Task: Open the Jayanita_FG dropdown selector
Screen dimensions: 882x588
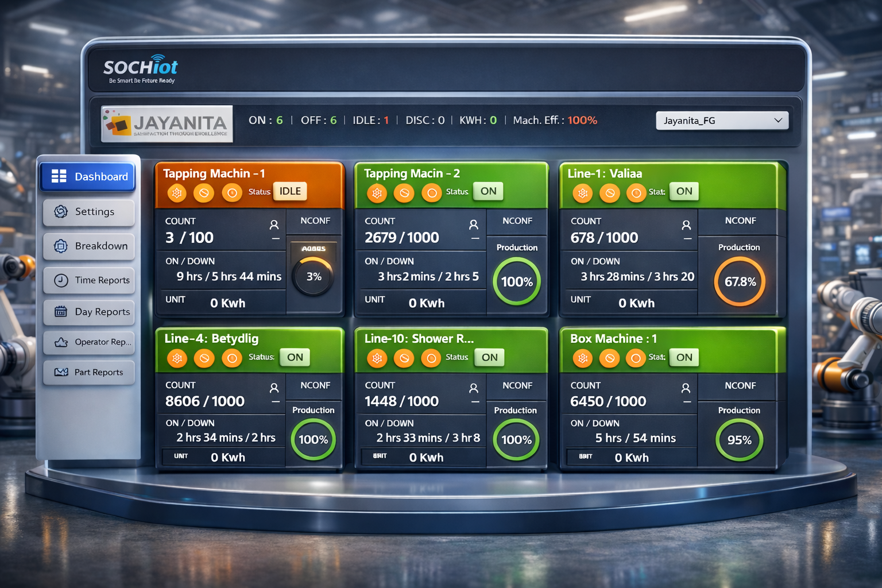Action: [722, 121]
